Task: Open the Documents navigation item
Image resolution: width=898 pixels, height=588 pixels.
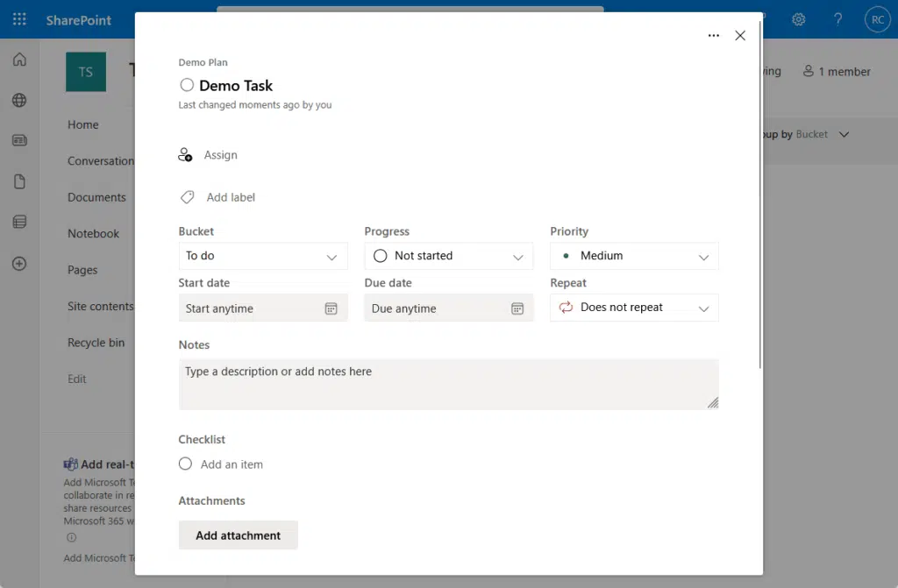Action: (x=96, y=197)
